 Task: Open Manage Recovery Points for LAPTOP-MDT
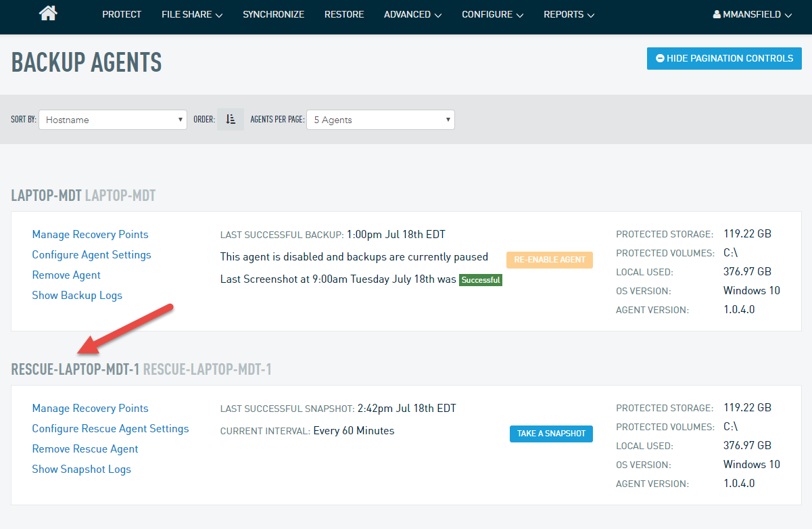tap(90, 234)
